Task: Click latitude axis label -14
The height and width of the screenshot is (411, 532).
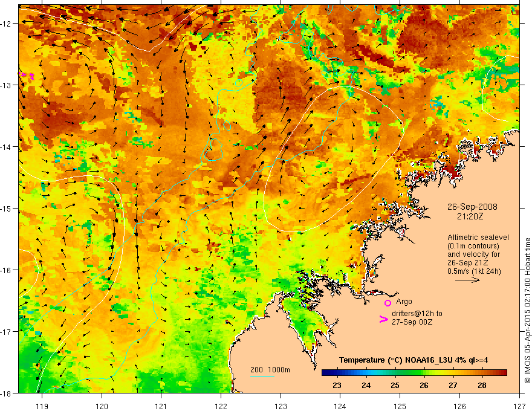Action: [x=6, y=147]
